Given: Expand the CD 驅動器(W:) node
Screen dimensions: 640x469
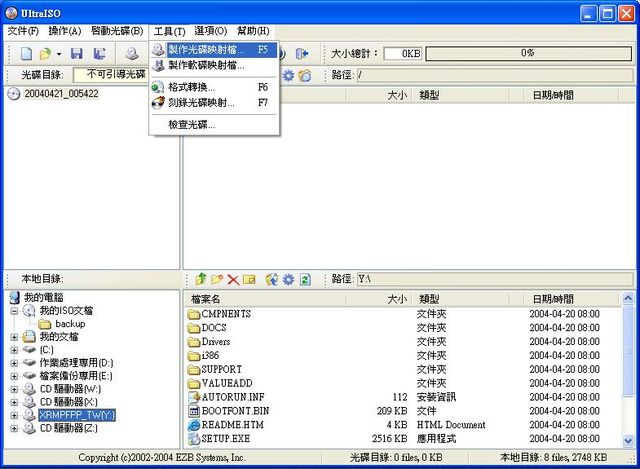Looking at the screenshot, I should pos(14,389).
